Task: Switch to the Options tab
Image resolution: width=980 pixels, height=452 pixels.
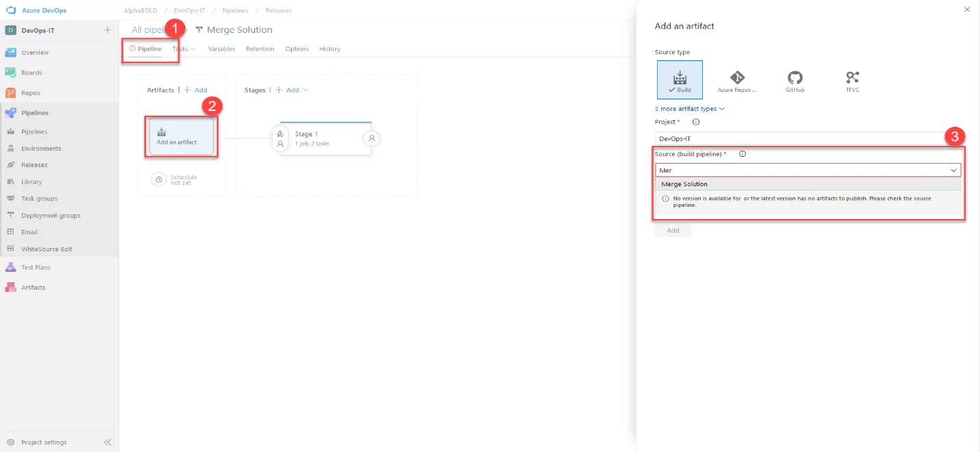Action: [x=297, y=49]
